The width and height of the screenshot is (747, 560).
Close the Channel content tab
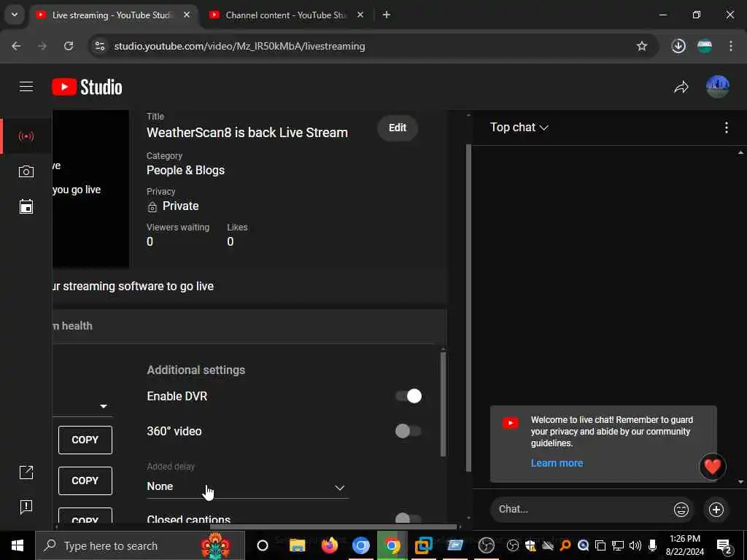[x=360, y=15]
